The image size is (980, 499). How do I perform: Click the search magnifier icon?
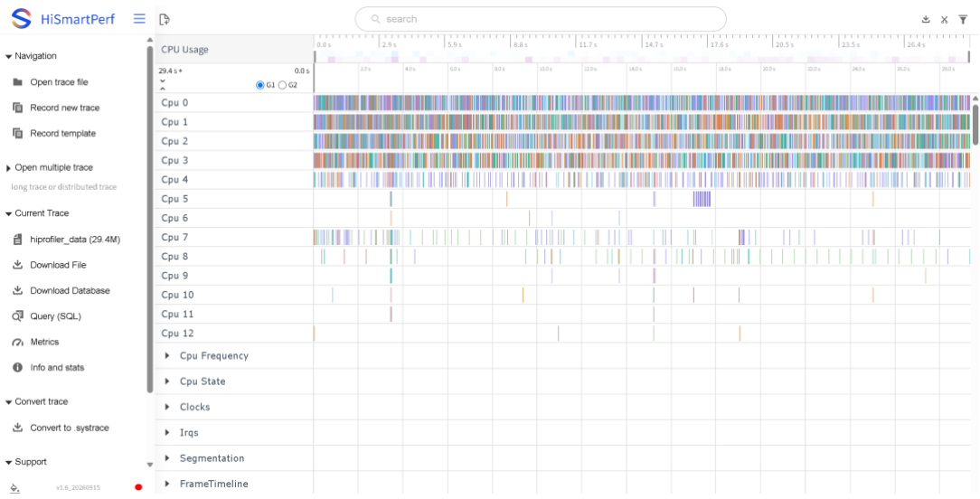(375, 19)
